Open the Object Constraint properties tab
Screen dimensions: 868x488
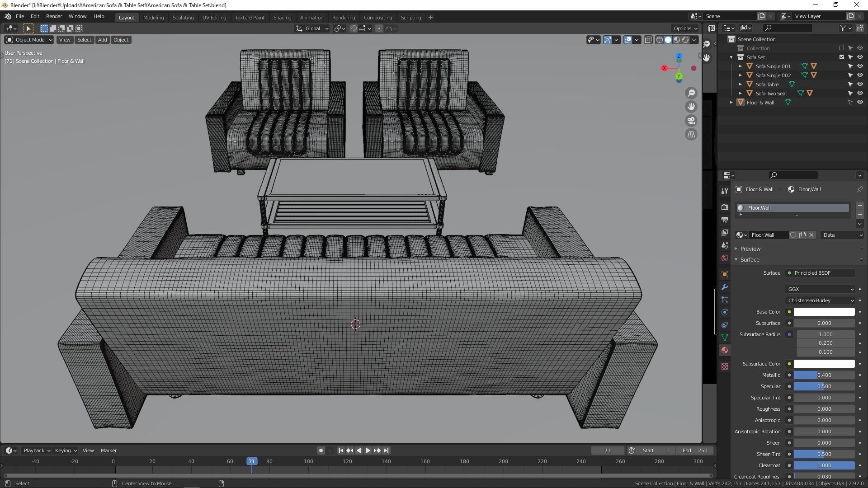[725, 325]
